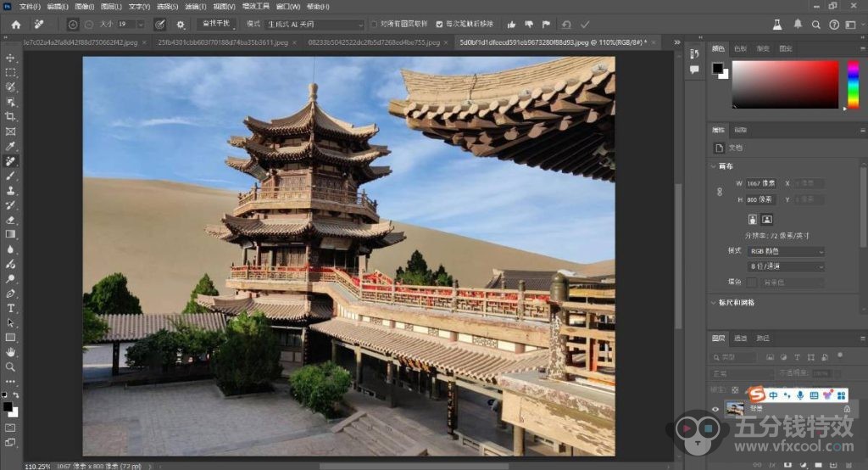The height and width of the screenshot is (470, 868).
Task: Collapse the 画布 section
Action: pyautogui.click(x=714, y=166)
